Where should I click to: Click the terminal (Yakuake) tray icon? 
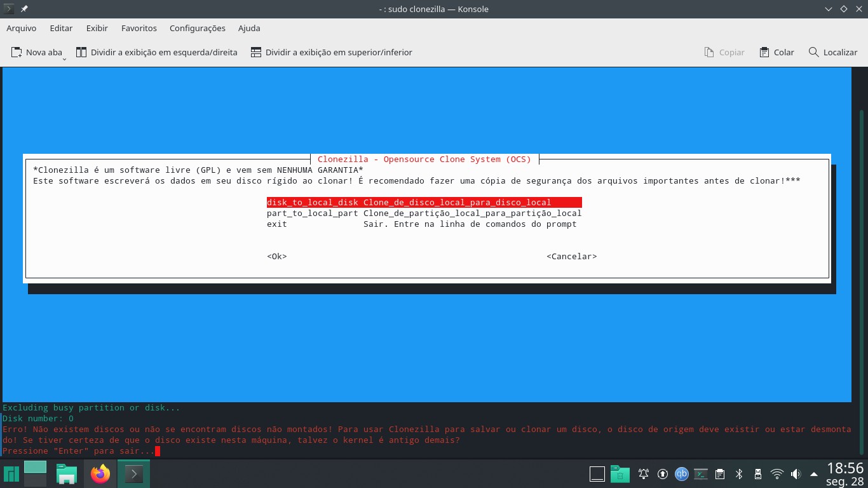tap(701, 474)
